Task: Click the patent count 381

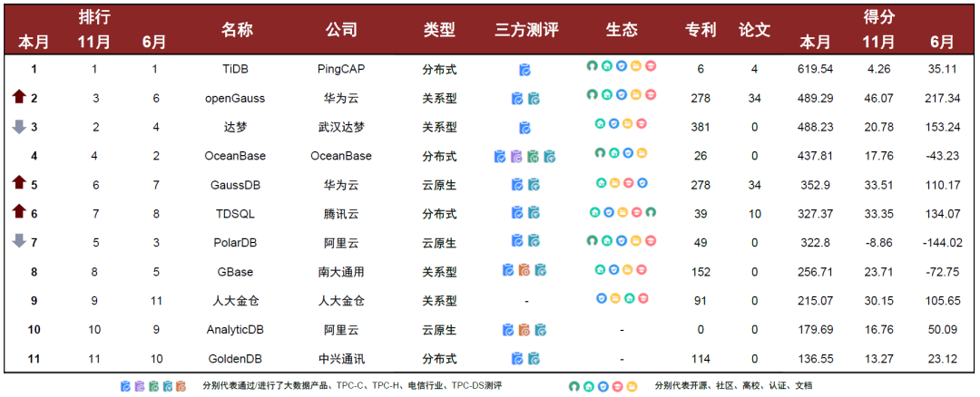Action: (701, 127)
